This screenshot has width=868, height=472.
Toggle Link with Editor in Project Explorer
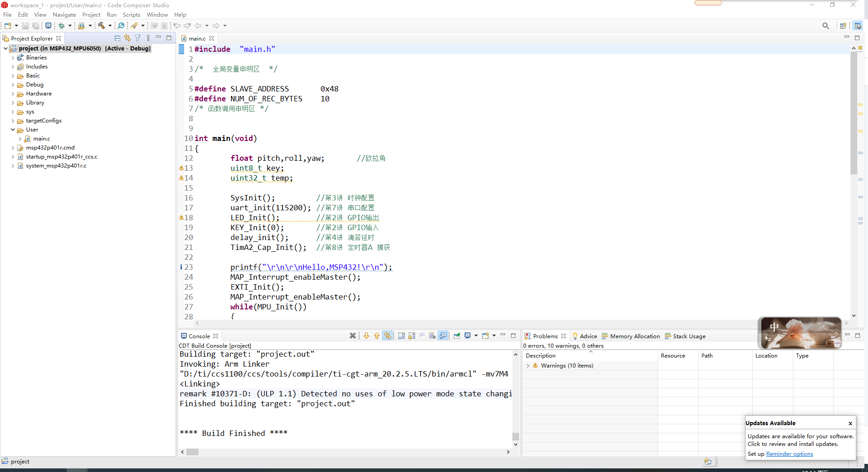click(x=127, y=38)
